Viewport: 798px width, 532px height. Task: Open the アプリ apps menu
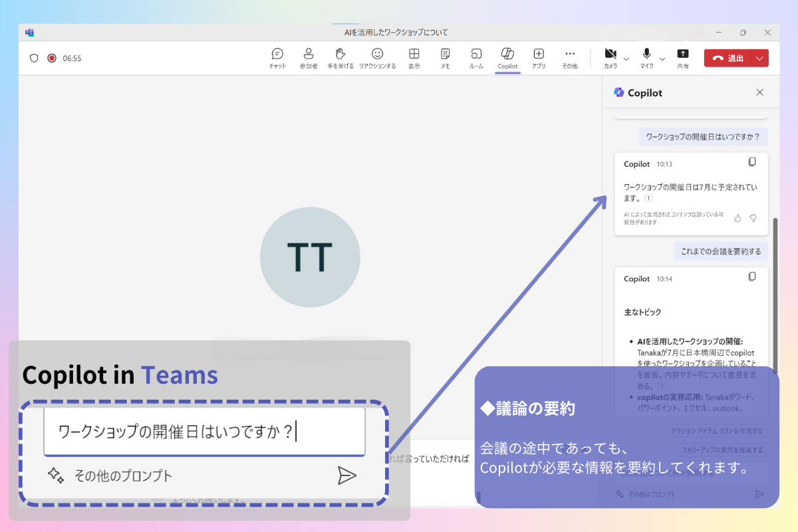(x=539, y=59)
